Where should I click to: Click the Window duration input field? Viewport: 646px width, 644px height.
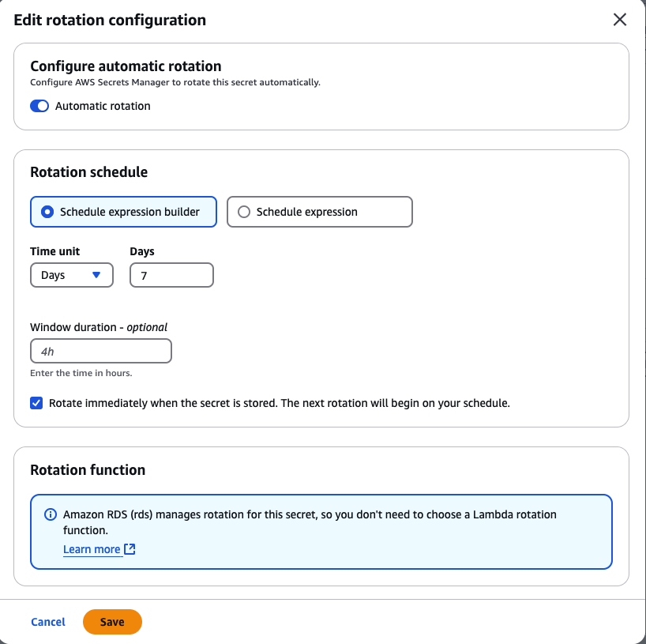click(x=100, y=351)
